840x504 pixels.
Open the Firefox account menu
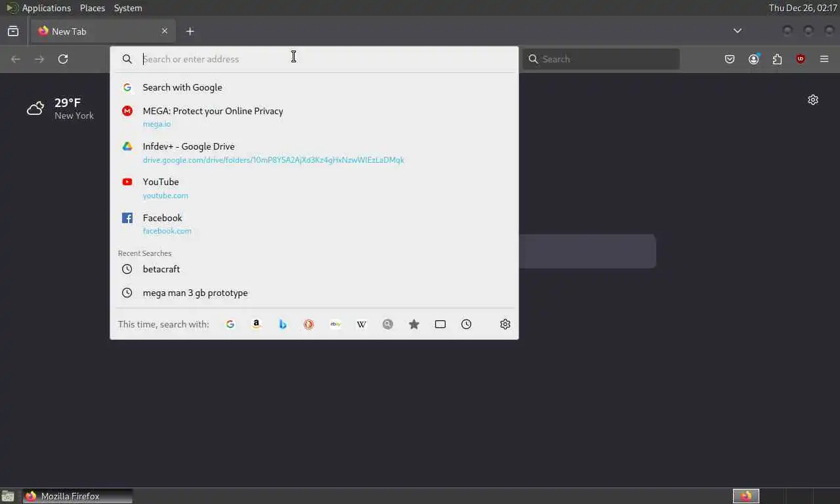[x=753, y=59]
